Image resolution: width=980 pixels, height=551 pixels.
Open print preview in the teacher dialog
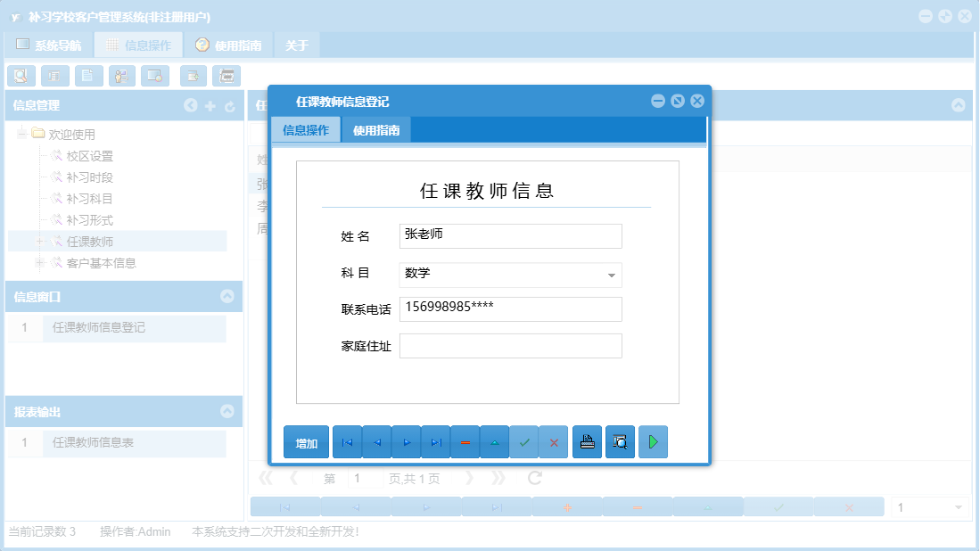[x=619, y=441]
